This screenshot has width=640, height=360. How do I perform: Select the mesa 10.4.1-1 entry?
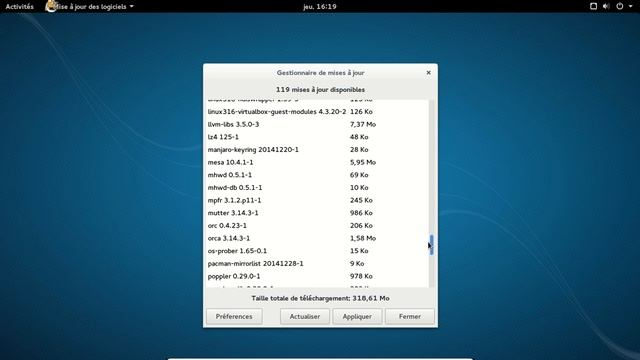click(317, 162)
